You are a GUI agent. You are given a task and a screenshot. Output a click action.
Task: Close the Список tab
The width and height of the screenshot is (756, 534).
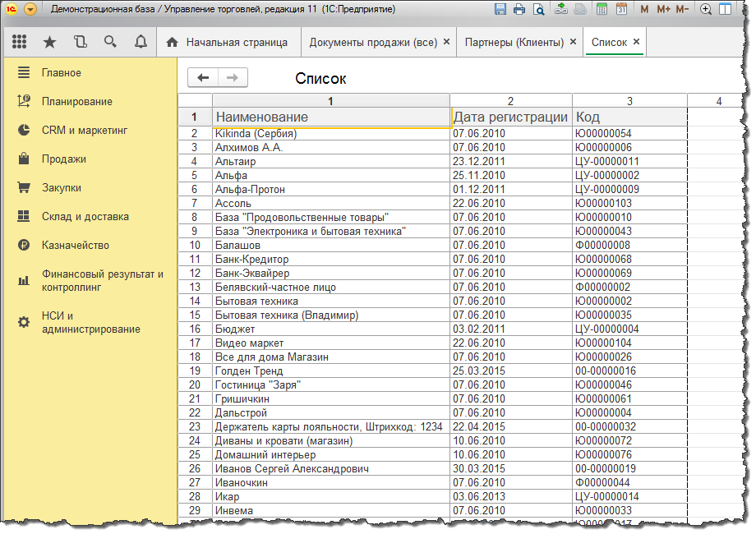[x=636, y=42]
